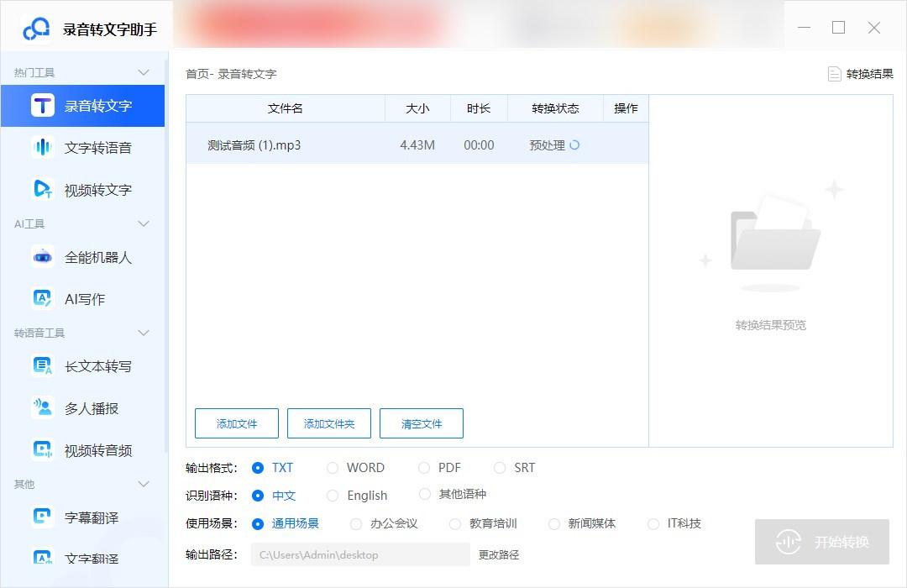The height and width of the screenshot is (588, 907).
Task: Click the AI写作 icon
Action: (x=42, y=299)
